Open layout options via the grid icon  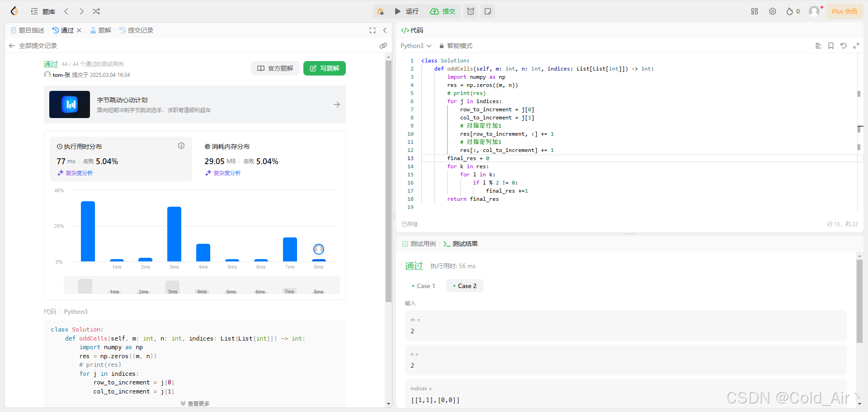[754, 11]
